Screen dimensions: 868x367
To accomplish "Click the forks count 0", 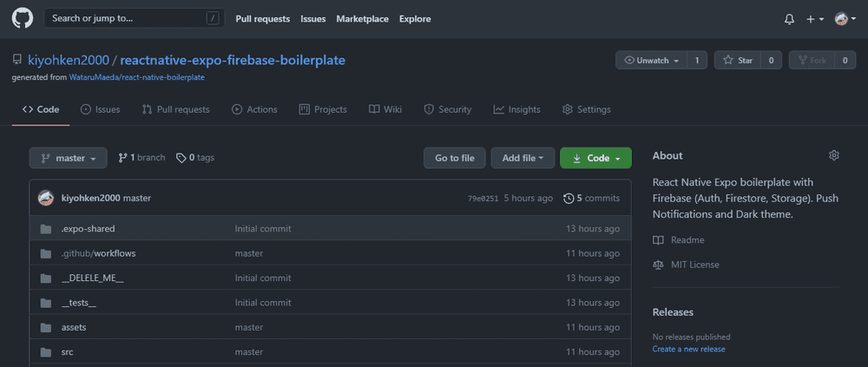I will pyautogui.click(x=845, y=61).
